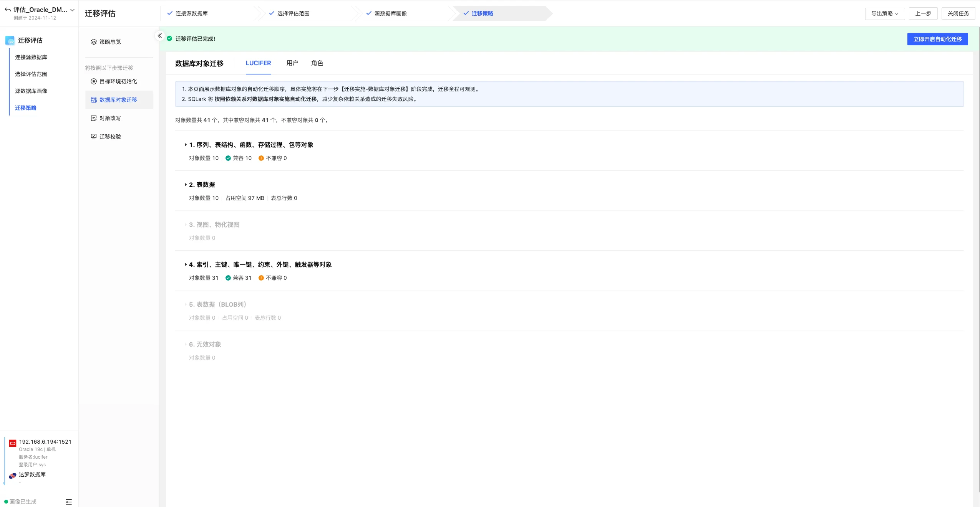The width and height of the screenshot is (980, 507).
Task: Switch to the 用户 tab
Action: pyautogui.click(x=292, y=63)
